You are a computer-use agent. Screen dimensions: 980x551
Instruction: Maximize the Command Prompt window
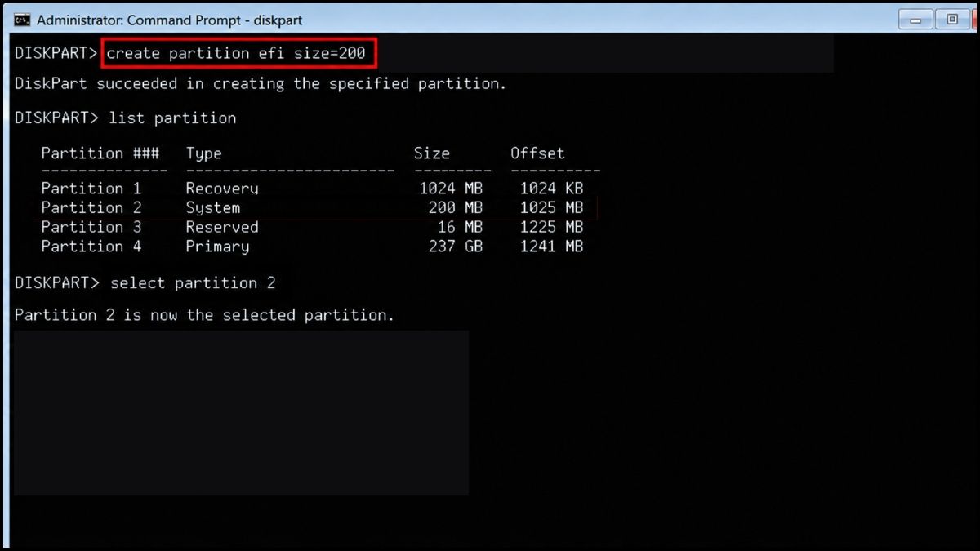tap(953, 19)
